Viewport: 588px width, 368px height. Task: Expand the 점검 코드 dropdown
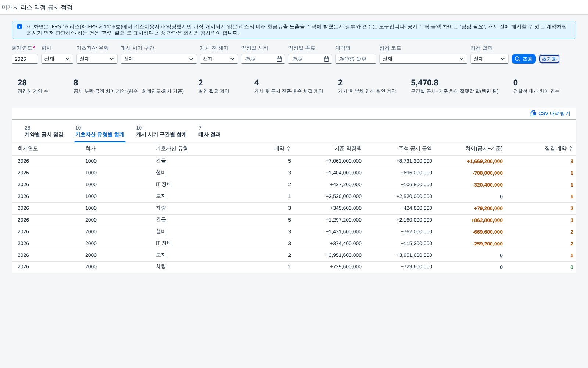click(423, 59)
